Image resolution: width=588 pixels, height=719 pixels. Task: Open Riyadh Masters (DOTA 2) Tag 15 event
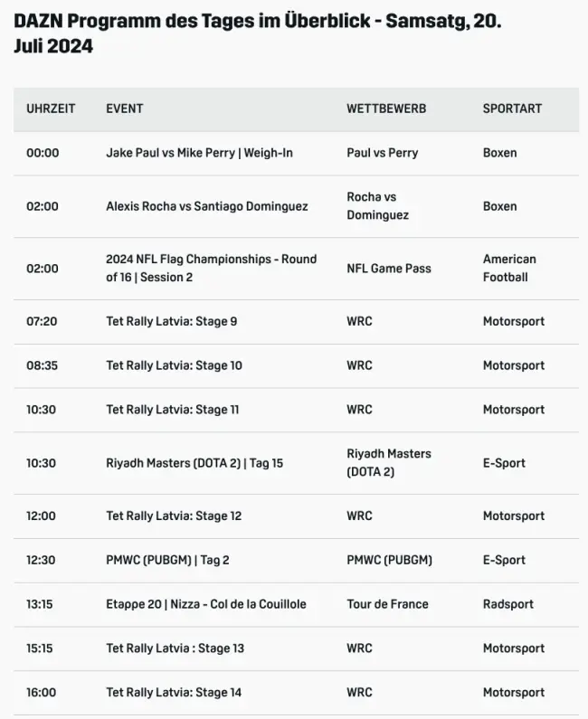click(x=194, y=463)
